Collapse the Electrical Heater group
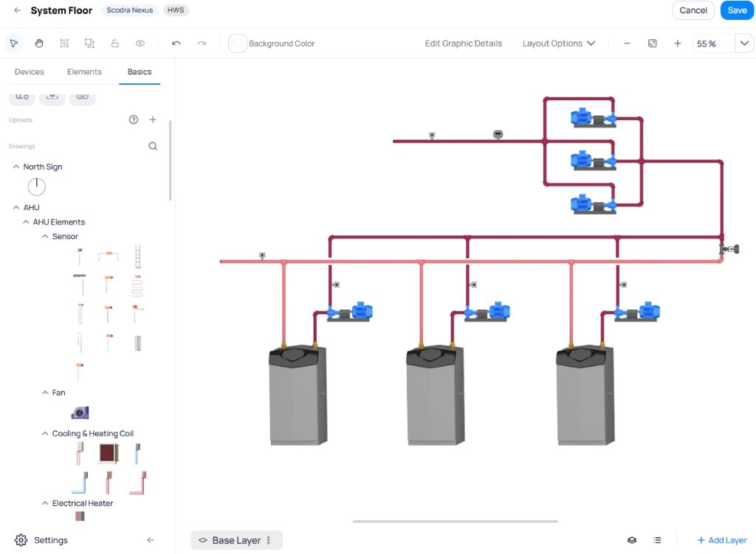The height and width of the screenshot is (554, 756). pos(45,503)
